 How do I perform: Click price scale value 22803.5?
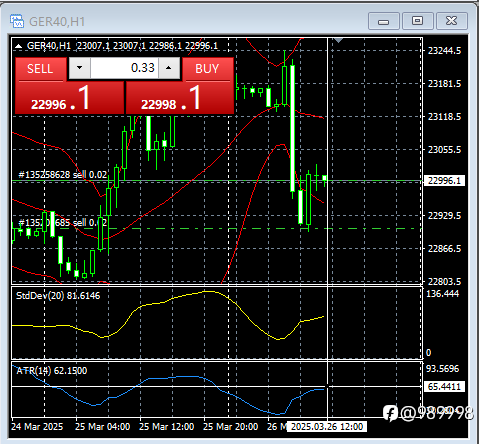pyautogui.click(x=444, y=282)
